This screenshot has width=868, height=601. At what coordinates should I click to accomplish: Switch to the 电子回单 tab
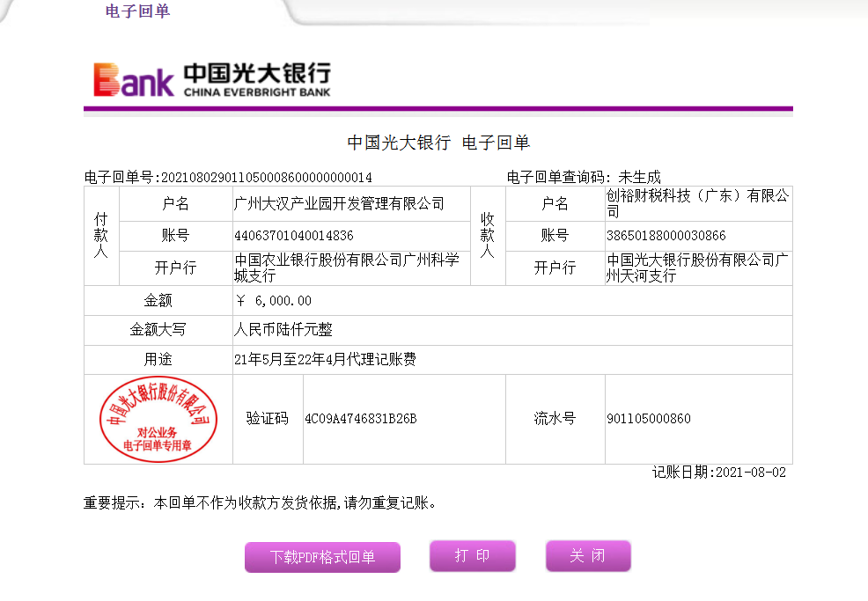[138, 11]
